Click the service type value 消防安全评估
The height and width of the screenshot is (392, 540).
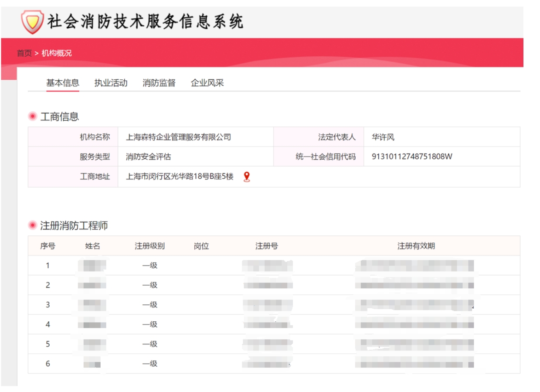148,157
